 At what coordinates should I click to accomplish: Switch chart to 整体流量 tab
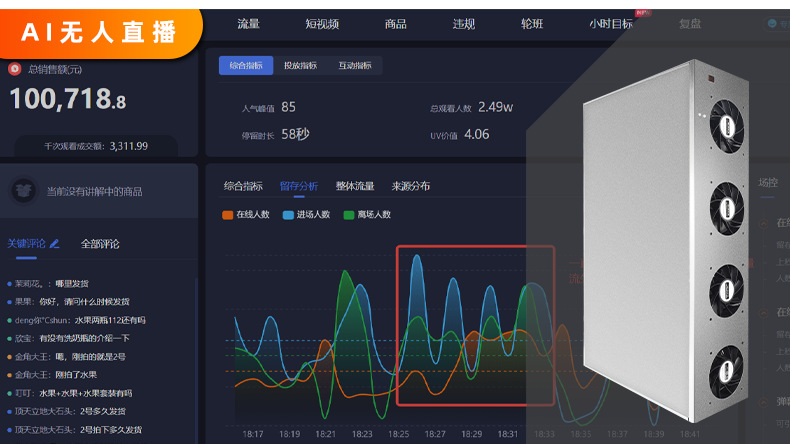point(355,186)
